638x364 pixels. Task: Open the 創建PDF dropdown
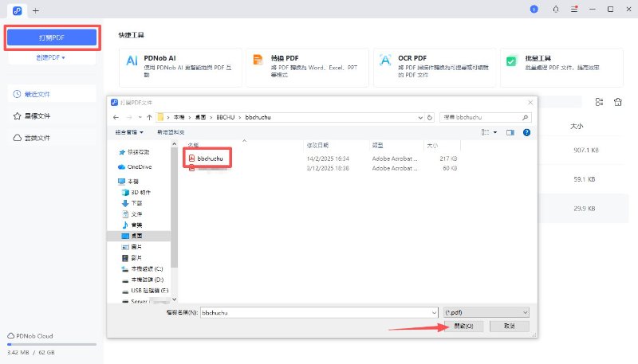point(50,57)
